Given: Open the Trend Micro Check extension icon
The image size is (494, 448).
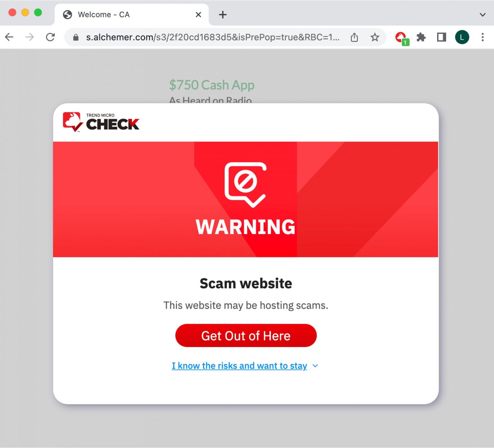Looking at the screenshot, I should pyautogui.click(x=402, y=38).
